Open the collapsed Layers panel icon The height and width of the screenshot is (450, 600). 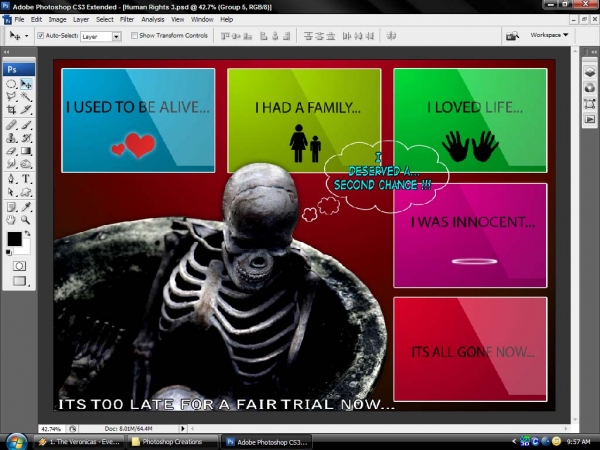pos(590,71)
